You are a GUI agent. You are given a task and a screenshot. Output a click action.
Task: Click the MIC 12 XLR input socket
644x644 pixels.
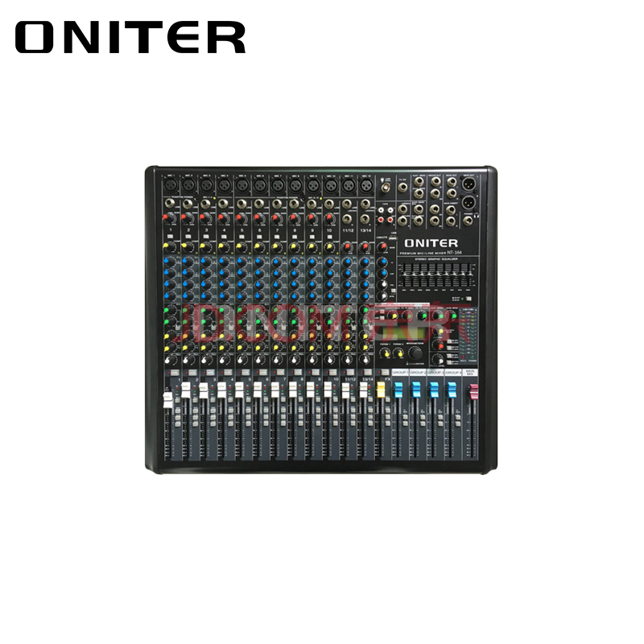coord(366,186)
